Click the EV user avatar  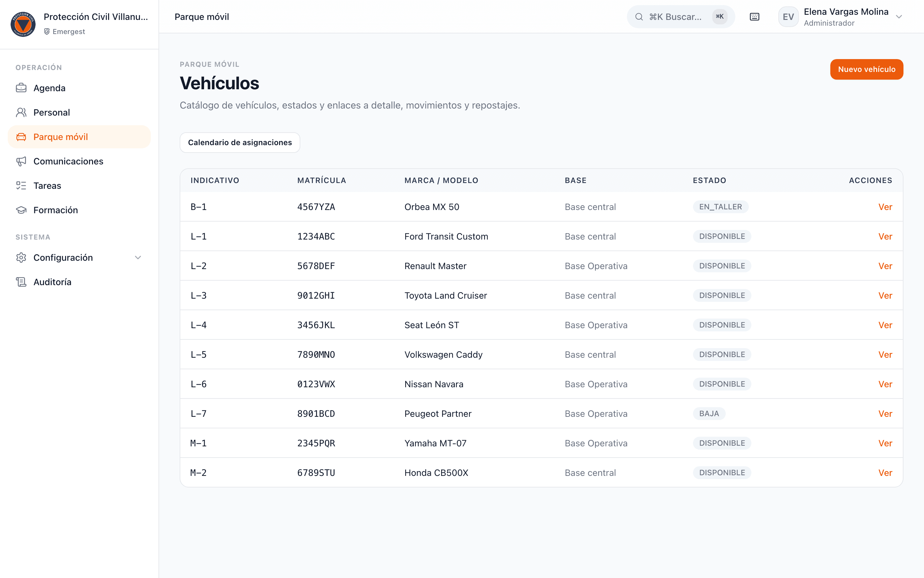789,17
